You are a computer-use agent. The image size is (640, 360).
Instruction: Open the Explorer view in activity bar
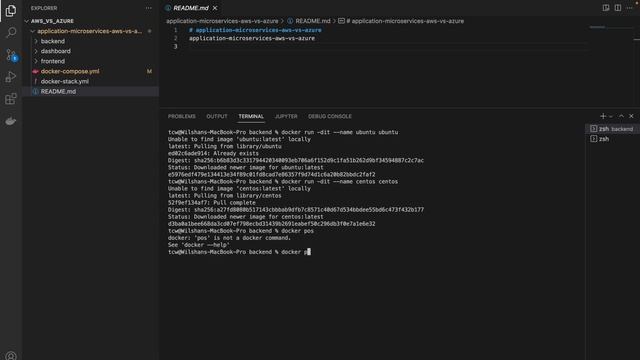pos(11,11)
